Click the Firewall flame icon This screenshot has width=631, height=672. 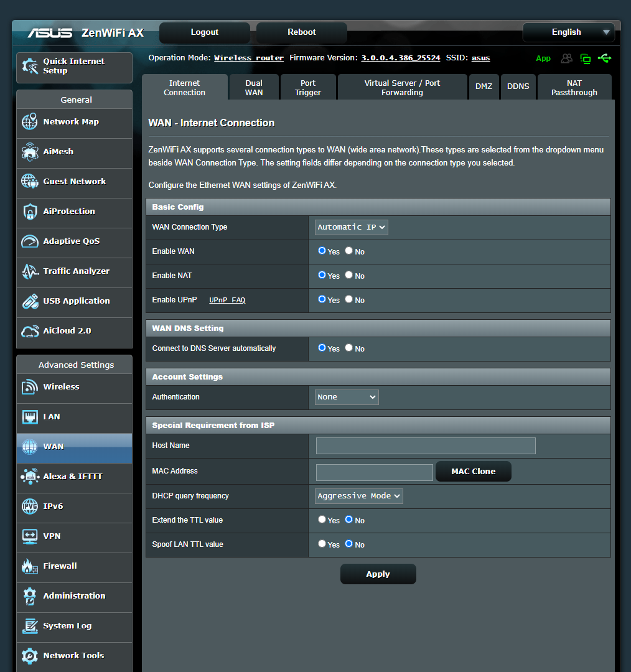pyautogui.click(x=30, y=566)
